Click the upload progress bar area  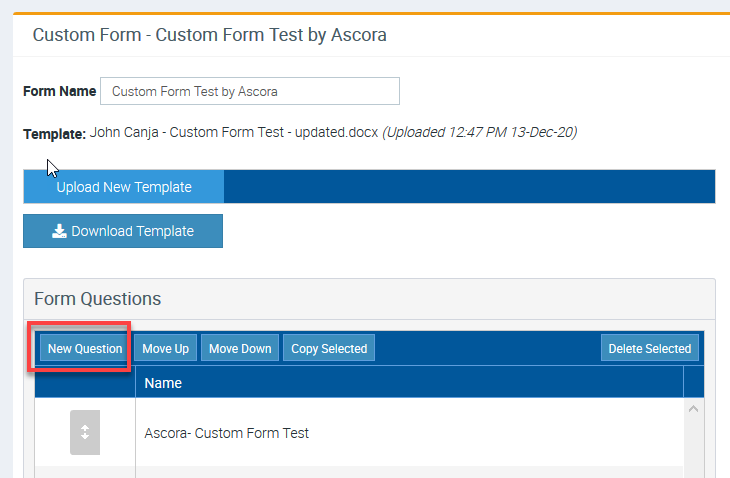468,187
